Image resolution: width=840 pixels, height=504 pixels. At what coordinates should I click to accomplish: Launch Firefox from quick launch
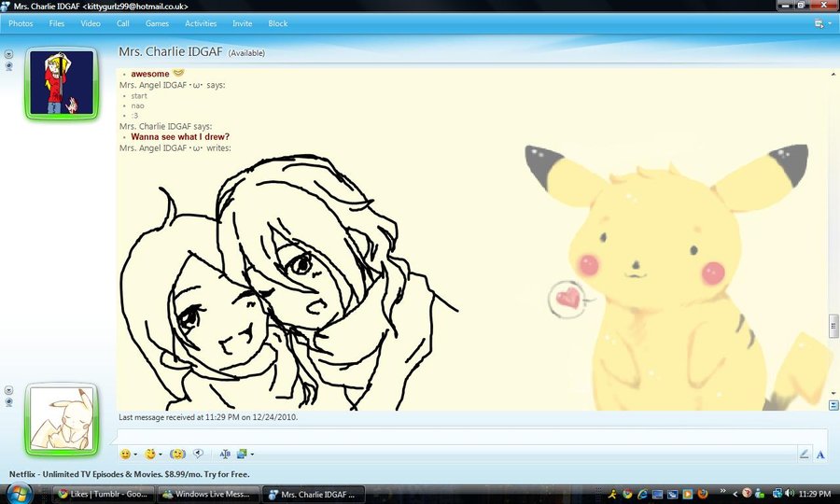click(702, 494)
